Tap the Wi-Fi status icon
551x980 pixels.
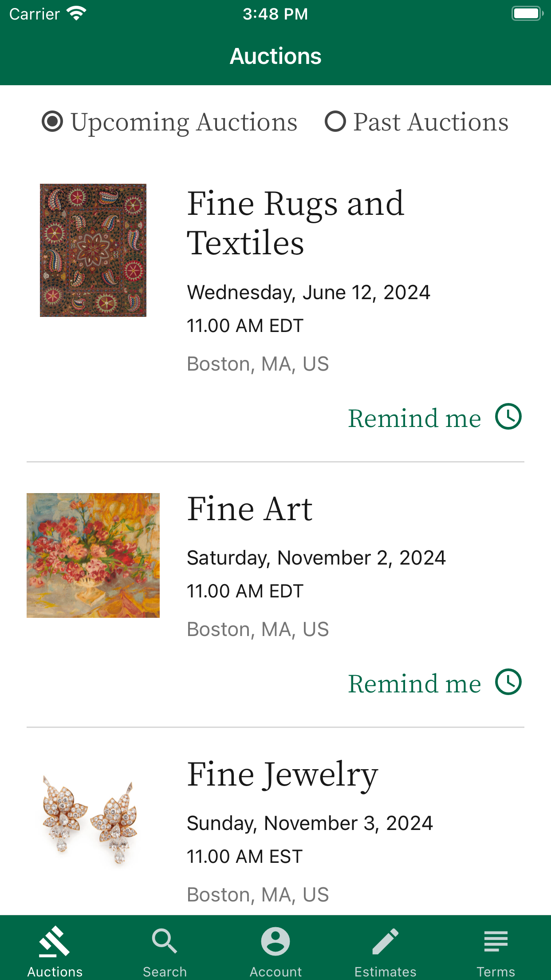76,13
